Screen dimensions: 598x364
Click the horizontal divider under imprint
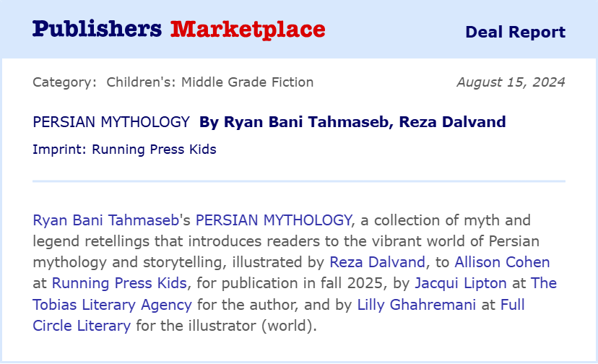(299, 181)
